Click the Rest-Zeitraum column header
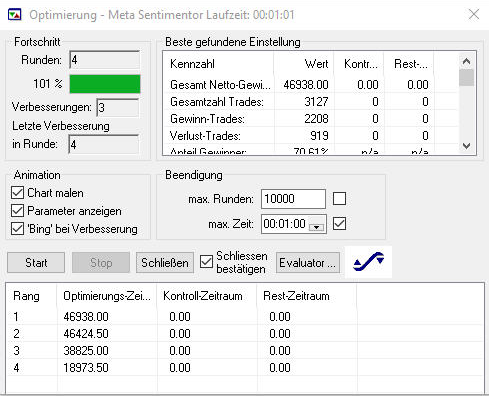 [307, 296]
